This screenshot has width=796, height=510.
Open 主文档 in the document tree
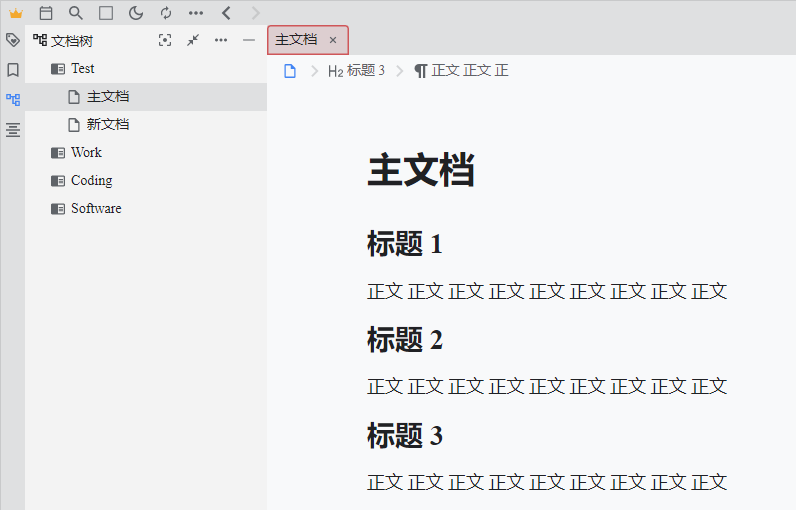pos(146,96)
